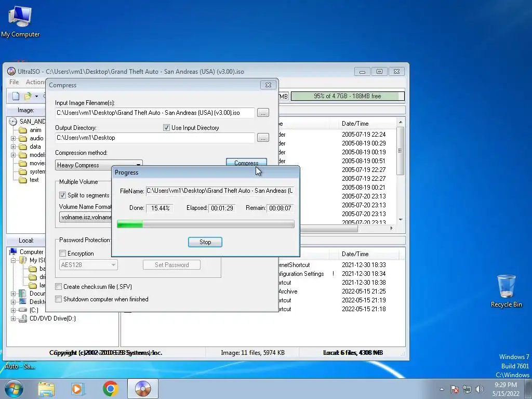Screen dimensions: 532x399
Task: Click the Open file toolbar icon
Action: point(28,96)
